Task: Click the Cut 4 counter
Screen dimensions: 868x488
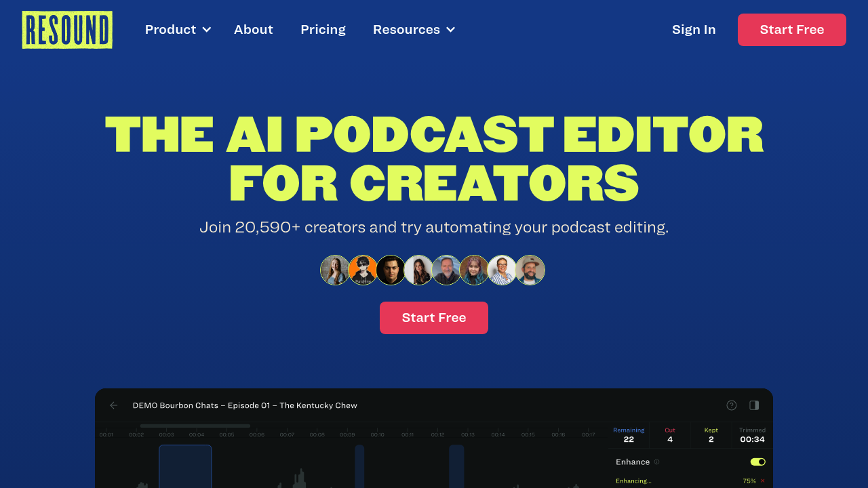Action: (670, 435)
